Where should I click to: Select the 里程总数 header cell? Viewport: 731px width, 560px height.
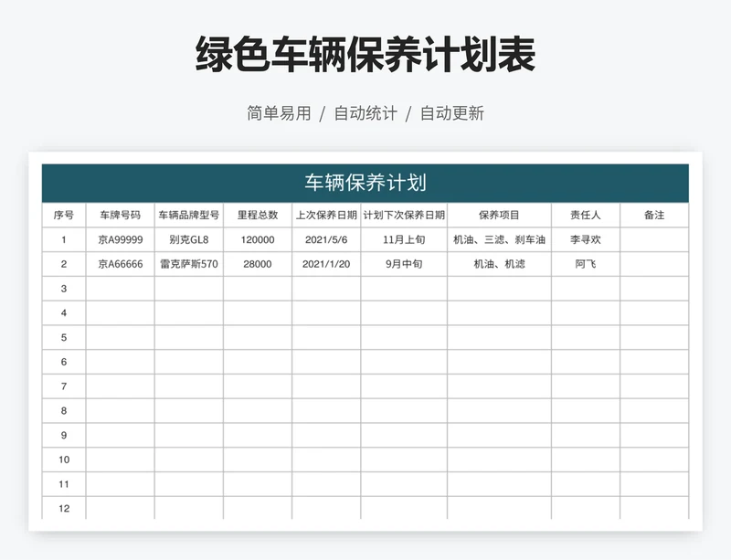click(258, 215)
